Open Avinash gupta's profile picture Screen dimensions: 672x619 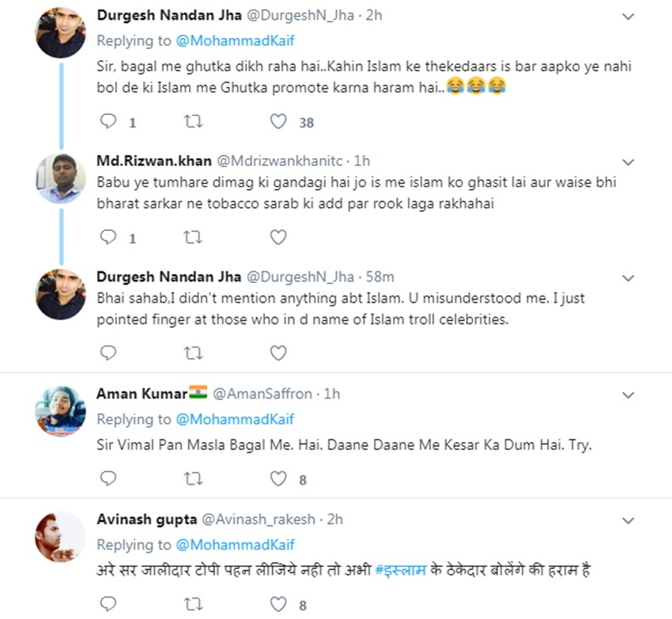click(61, 537)
